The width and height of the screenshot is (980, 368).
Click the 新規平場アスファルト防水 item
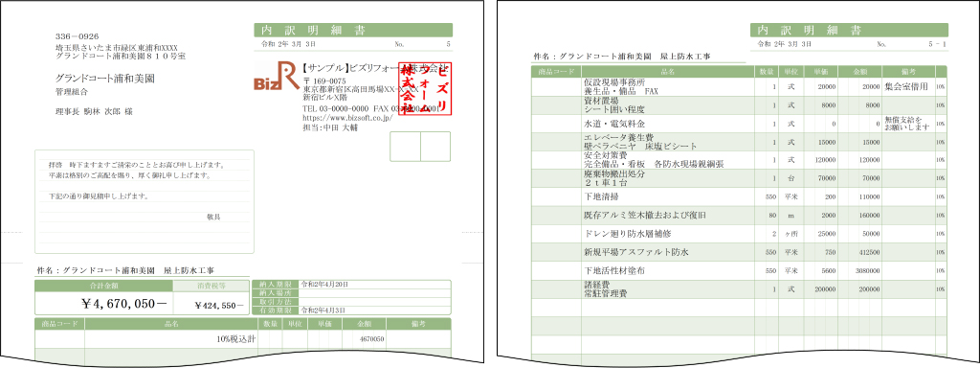click(x=636, y=252)
